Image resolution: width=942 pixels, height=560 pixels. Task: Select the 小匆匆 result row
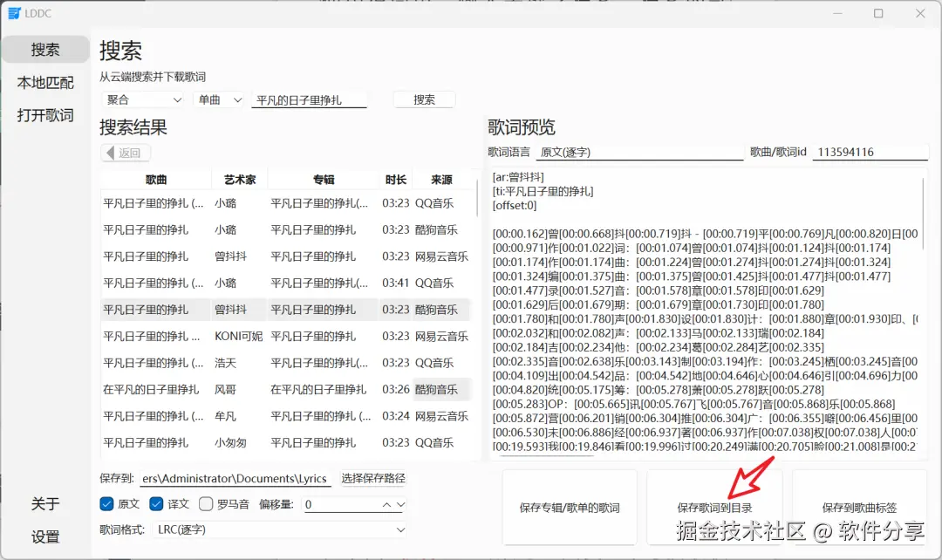point(286,442)
